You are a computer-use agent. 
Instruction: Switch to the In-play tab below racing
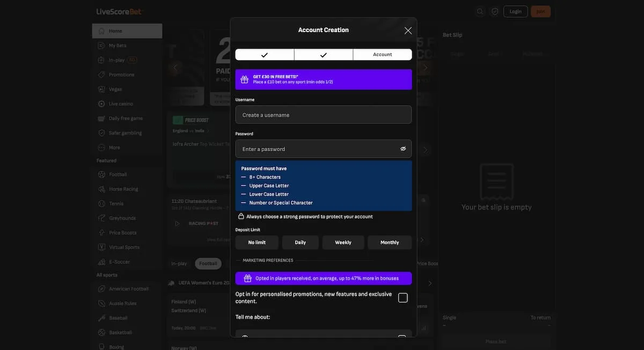click(x=179, y=264)
